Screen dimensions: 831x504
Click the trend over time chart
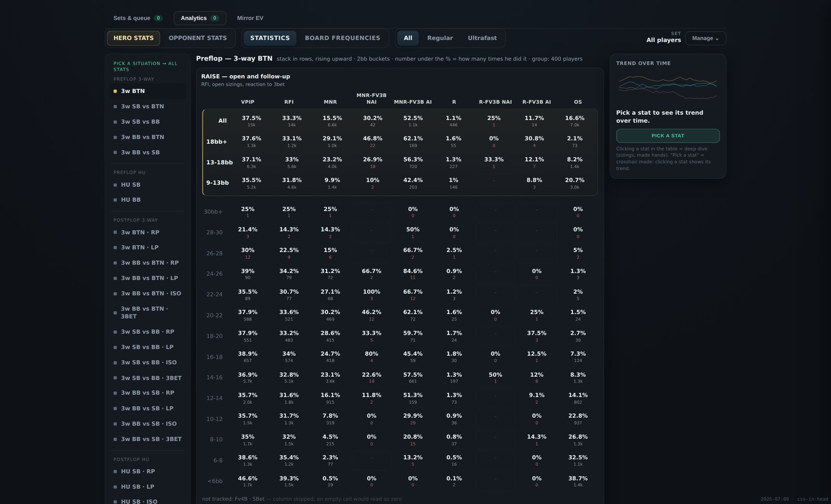pos(668,87)
